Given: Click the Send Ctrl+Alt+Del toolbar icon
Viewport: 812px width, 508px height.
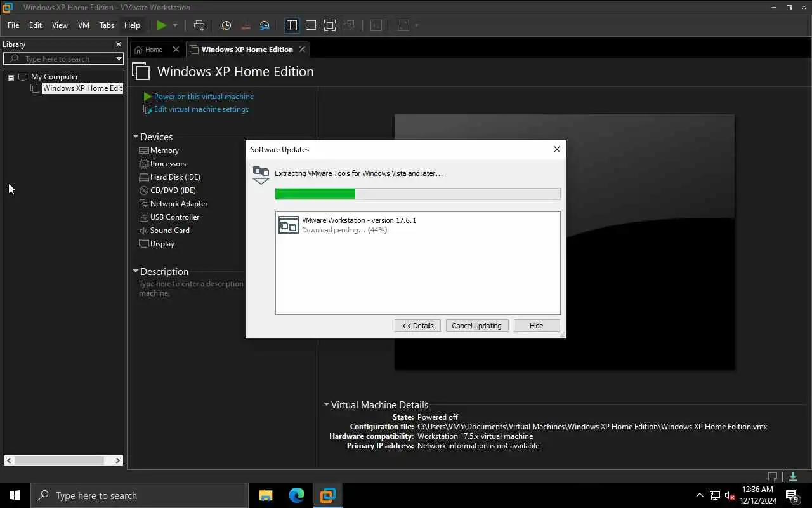Looking at the screenshot, I should point(199,25).
